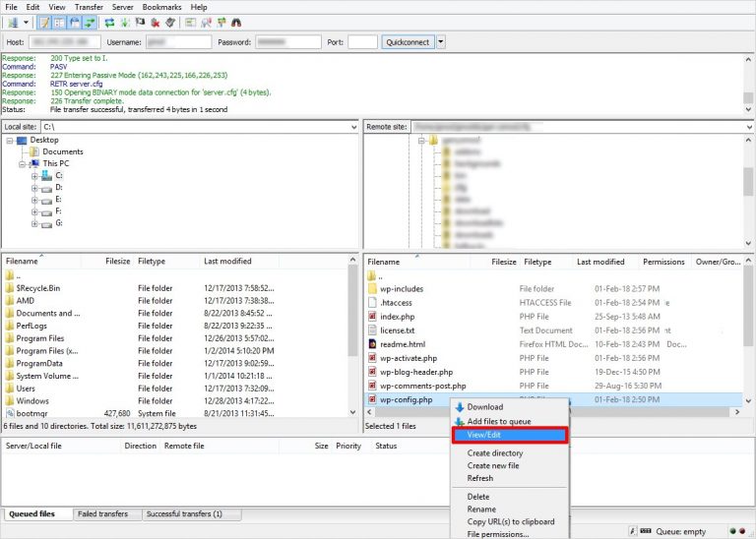Toggle message log display icon
The height and width of the screenshot is (539, 756).
[43, 23]
